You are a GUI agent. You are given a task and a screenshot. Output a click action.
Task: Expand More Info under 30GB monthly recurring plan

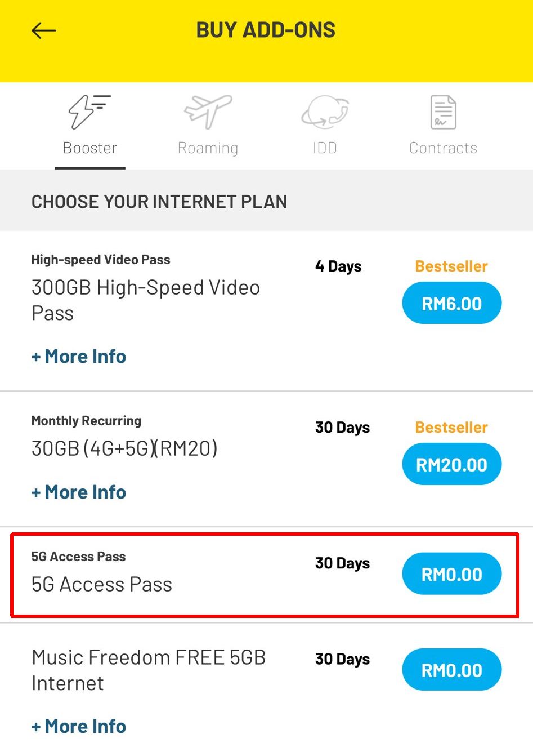[x=78, y=491]
